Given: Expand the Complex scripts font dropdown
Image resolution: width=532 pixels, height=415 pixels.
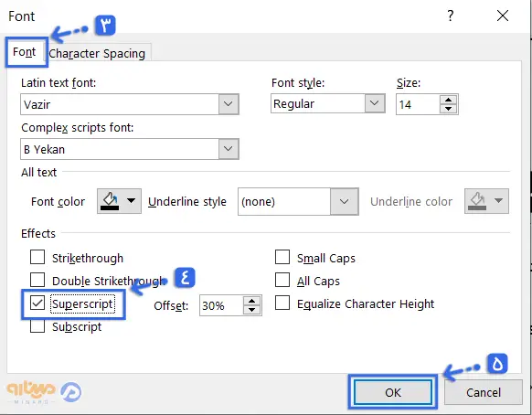Looking at the screenshot, I should [x=229, y=149].
